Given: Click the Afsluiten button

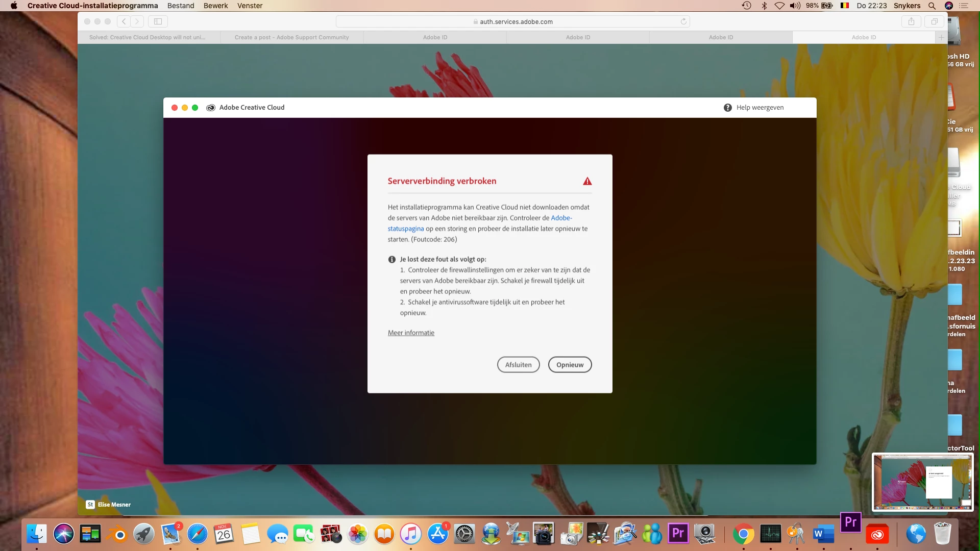Looking at the screenshot, I should pos(519,365).
